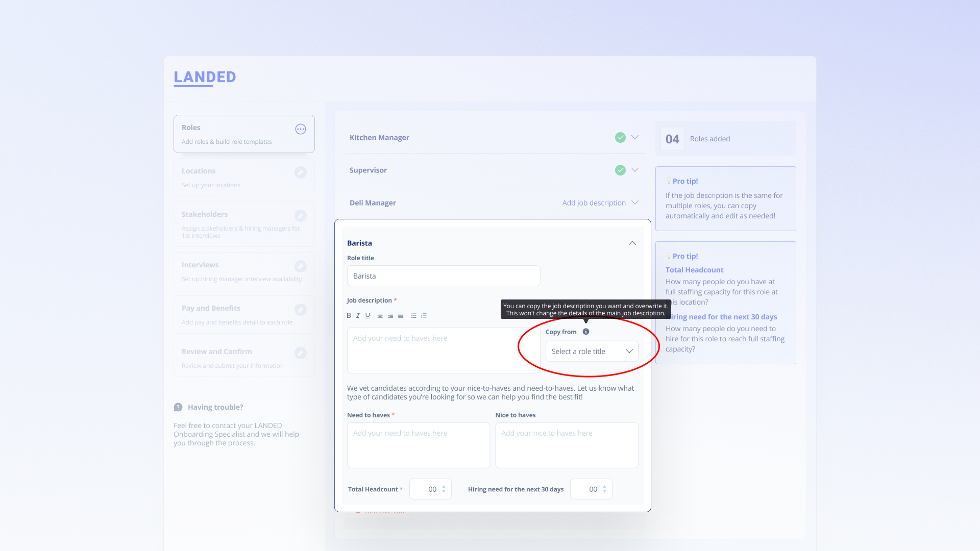980x551 pixels.
Task: Collapse the Barista role panel
Action: [632, 243]
